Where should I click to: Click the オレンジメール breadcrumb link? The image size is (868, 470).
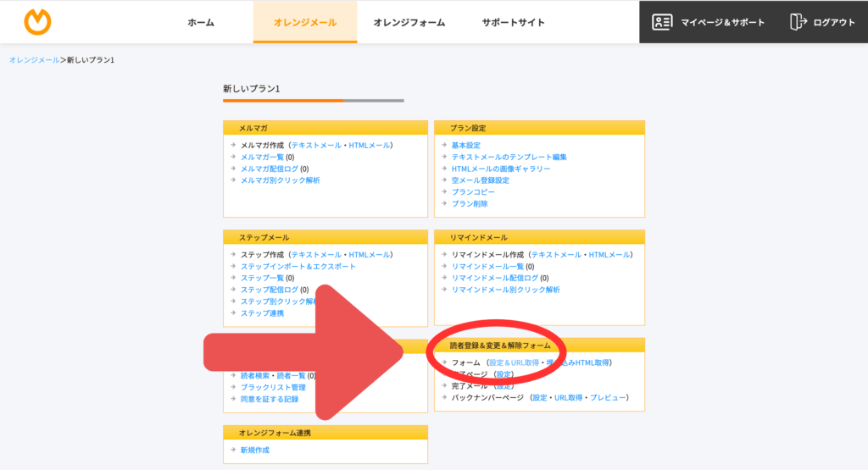pos(34,60)
